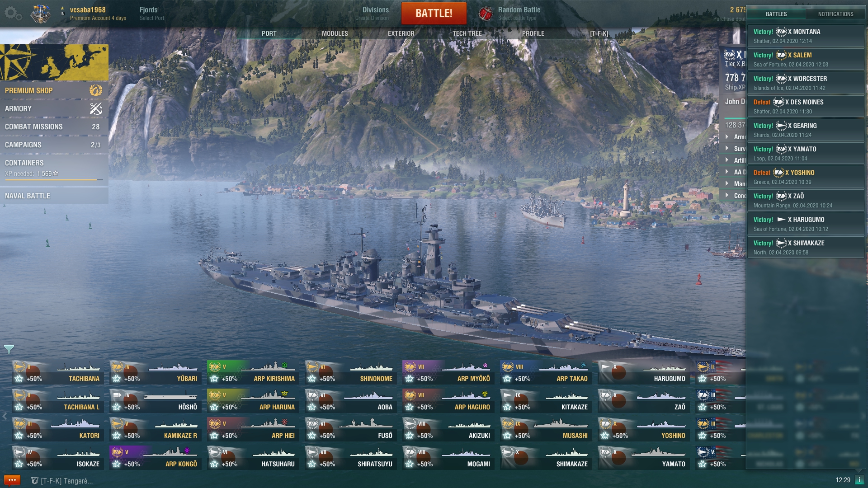868x488 pixels.
Task: Open the Tech Tree tab
Action: coord(467,33)
